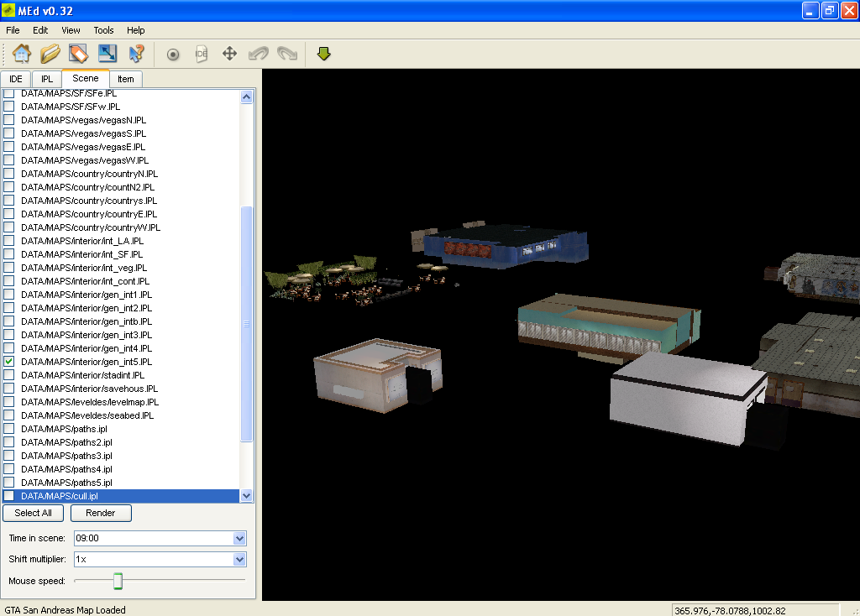
Task: Click the home house toolbar icon
Action: coord(21,54)
